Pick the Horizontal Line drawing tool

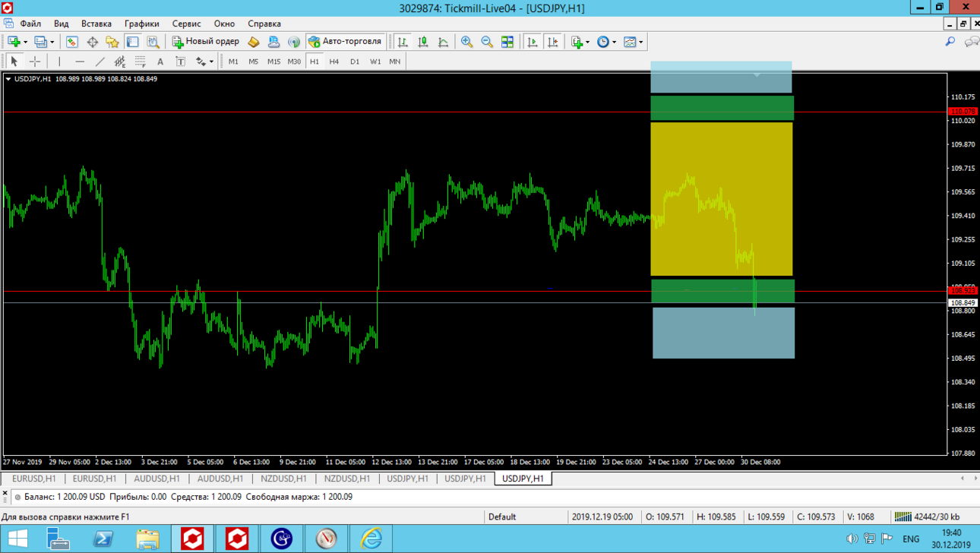point(80,62)
